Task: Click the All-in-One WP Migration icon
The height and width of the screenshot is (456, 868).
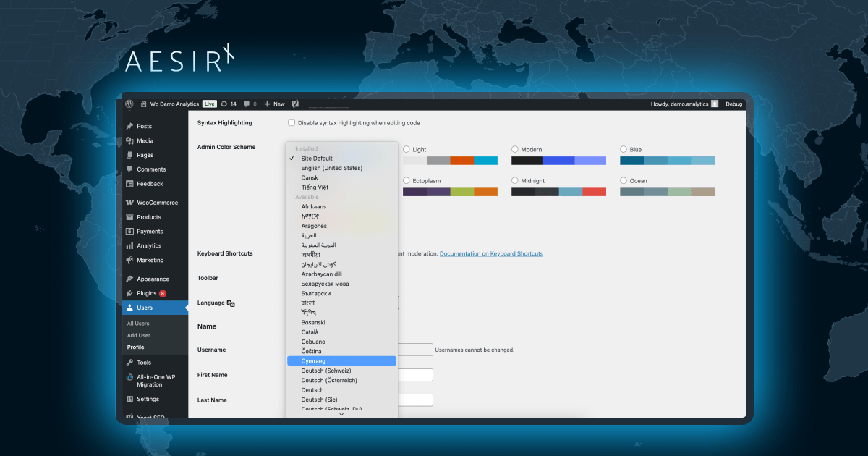Action: click(x=129, y=377)
